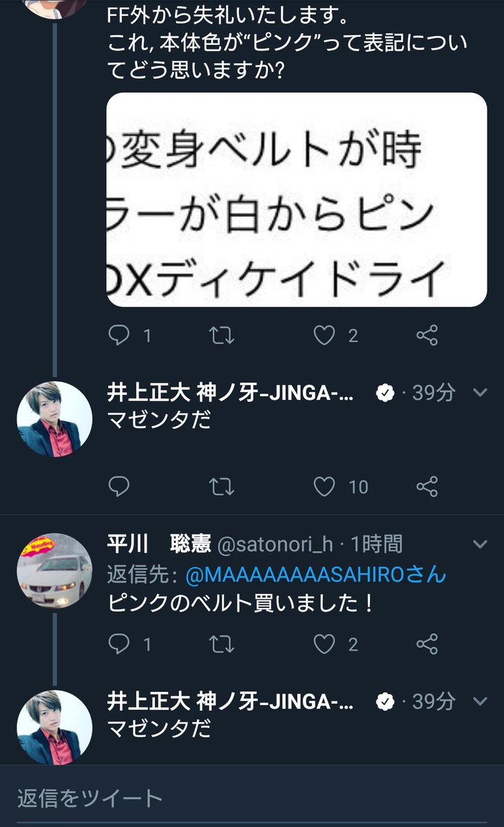
Task: Like the ピンクのベルト買いました tweet
Action: pos(324,644)
